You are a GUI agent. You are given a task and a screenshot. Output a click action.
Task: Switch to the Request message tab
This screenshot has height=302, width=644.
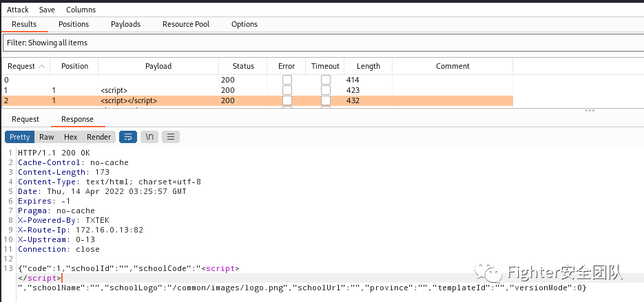point(25,119)
